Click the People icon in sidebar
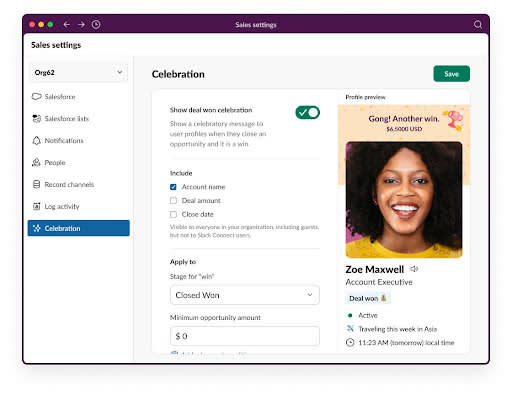 click(36, 162)
